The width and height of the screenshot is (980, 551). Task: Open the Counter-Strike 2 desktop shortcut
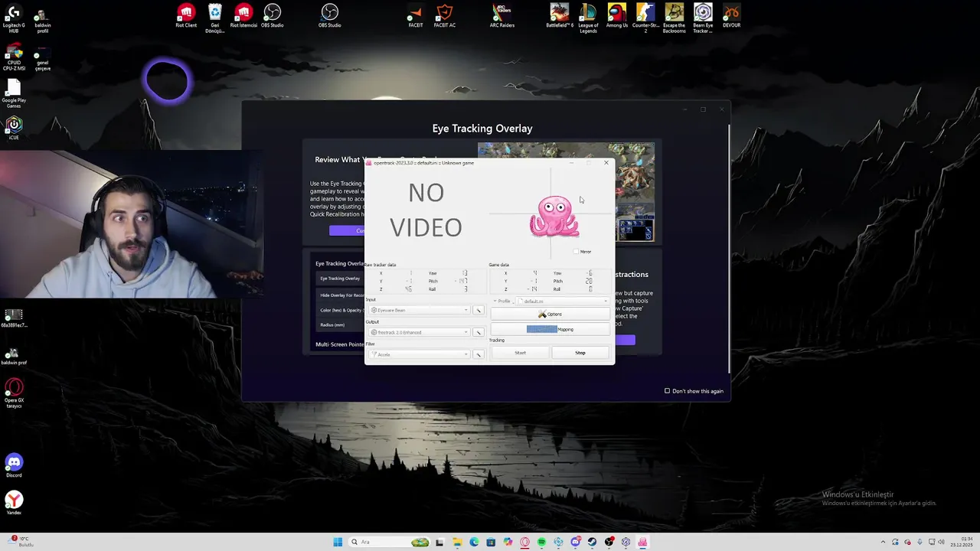645,18
